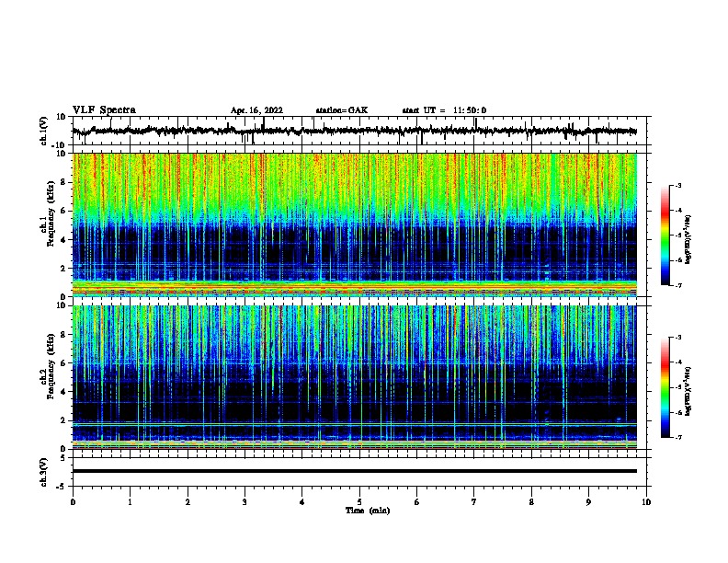Click the ch.1 spectrogram color scale bar
The image size is (728, 563).
click(665, 236)
